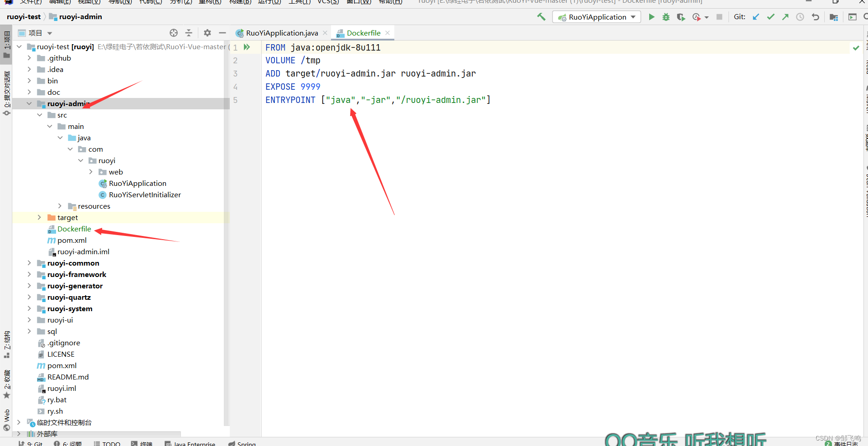Open the Java Enterprise tool window
This screenshot has width=868, height=446.
click(190, 443)
